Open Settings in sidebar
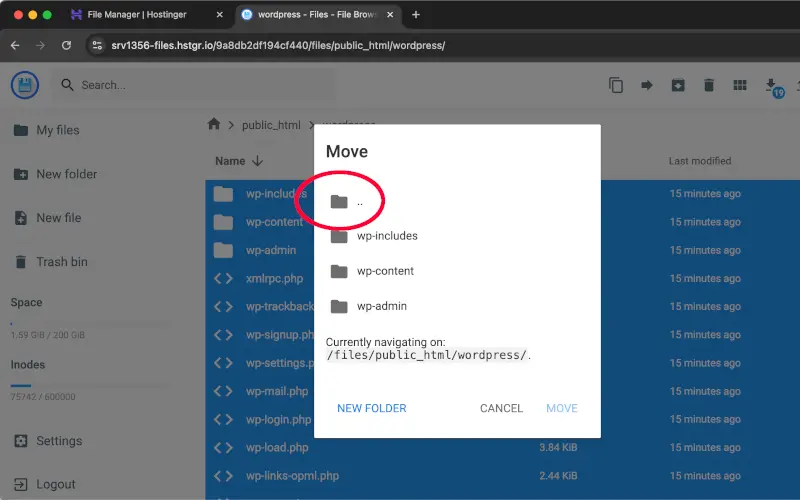The image size is (800, 500). click(48, 441)
